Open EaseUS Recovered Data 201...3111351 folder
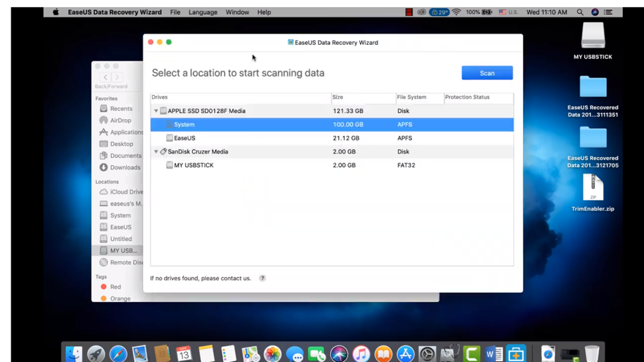 tap(593, 96)
